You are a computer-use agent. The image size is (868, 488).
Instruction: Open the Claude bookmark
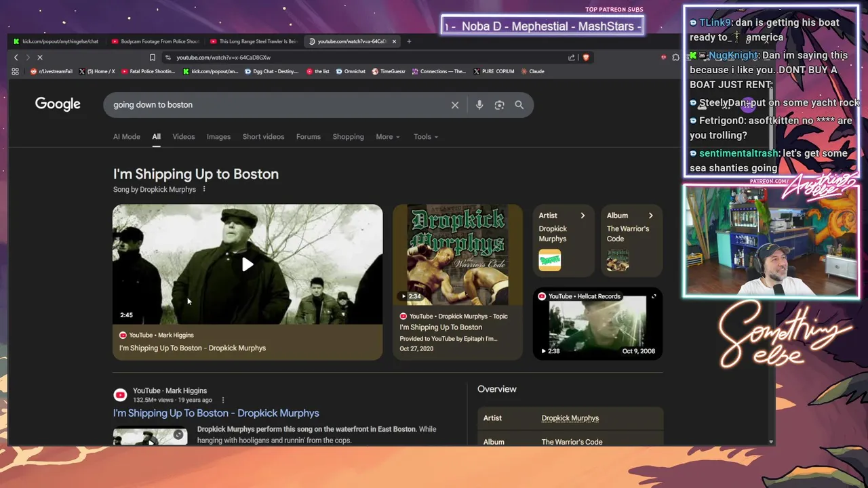point(532,71)
